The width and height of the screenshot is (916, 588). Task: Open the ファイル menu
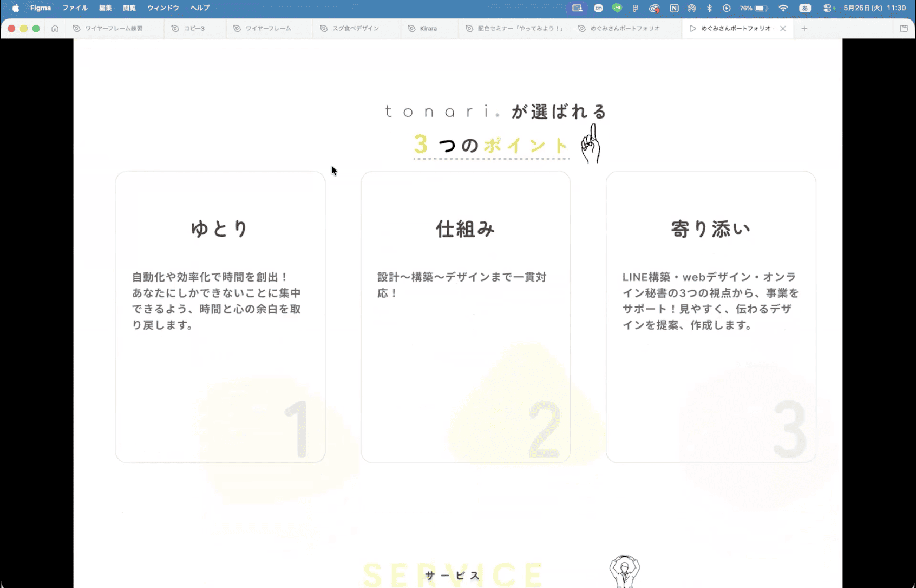75,8
